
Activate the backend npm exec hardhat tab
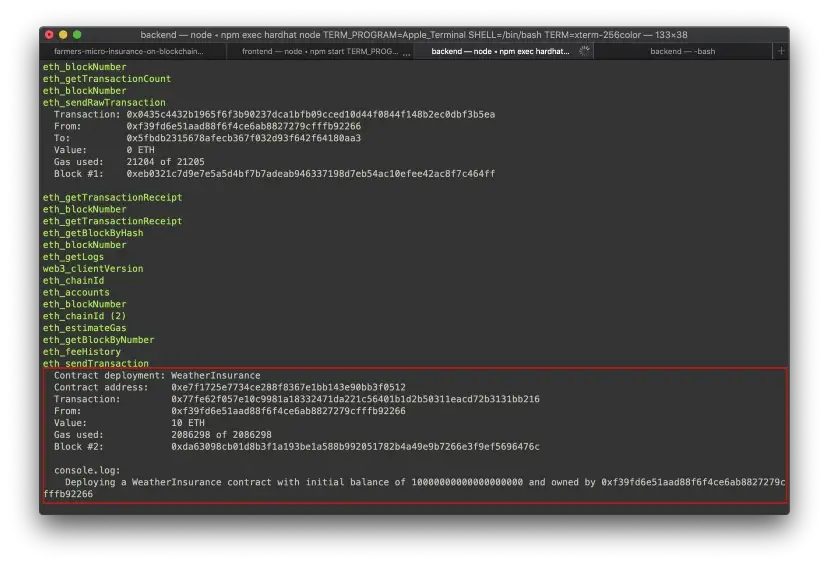(500, 51)
